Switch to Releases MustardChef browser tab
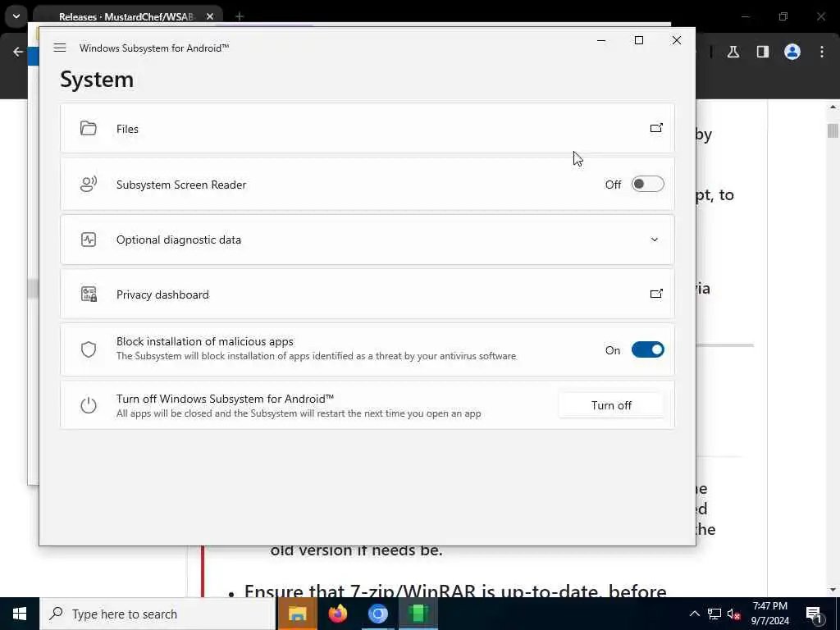This screenshot has width=840, height=630. click(126, 16)
